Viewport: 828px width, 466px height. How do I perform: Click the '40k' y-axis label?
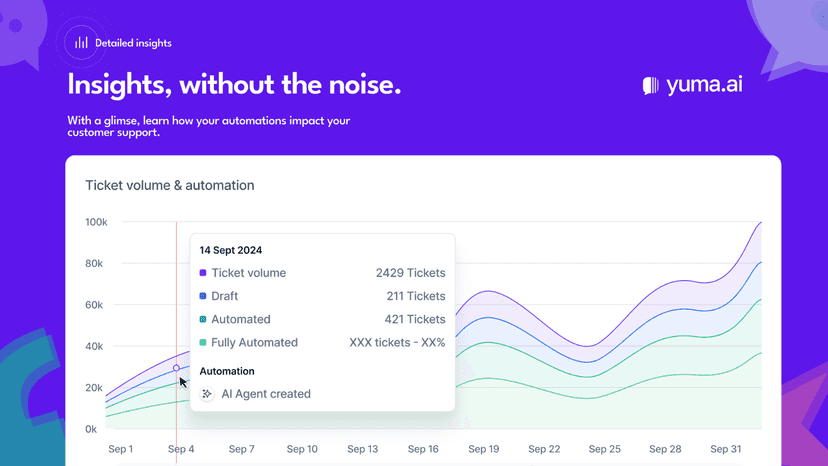(94, 346)
